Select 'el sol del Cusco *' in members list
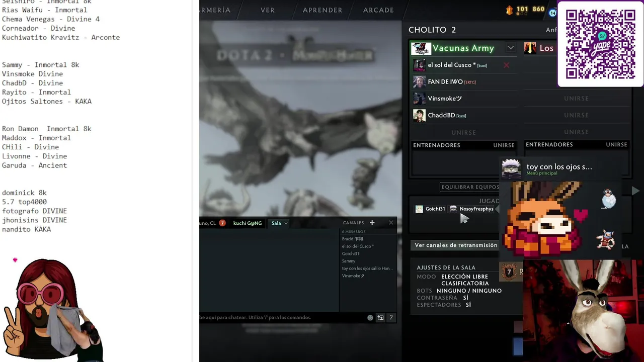The height and width of the screenshot is (362, 644). tap(358, 246)
